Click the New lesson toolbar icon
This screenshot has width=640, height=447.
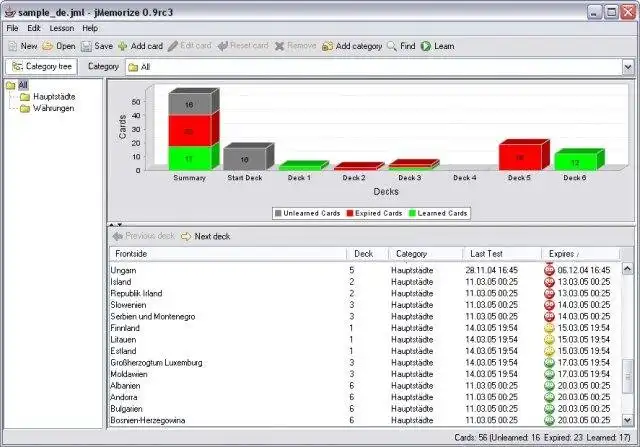[x=13, y=46]
